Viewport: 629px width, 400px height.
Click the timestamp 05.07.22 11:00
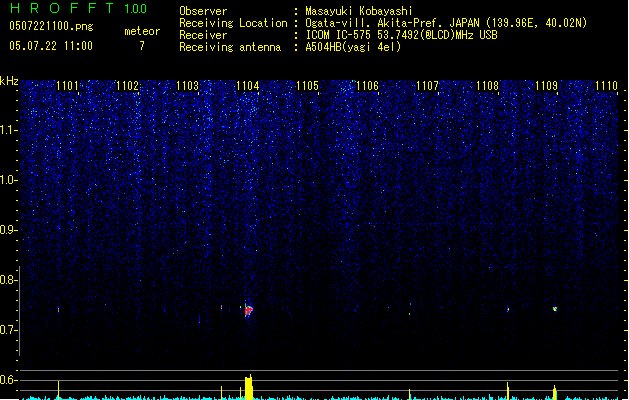click(x=51, y=46)
